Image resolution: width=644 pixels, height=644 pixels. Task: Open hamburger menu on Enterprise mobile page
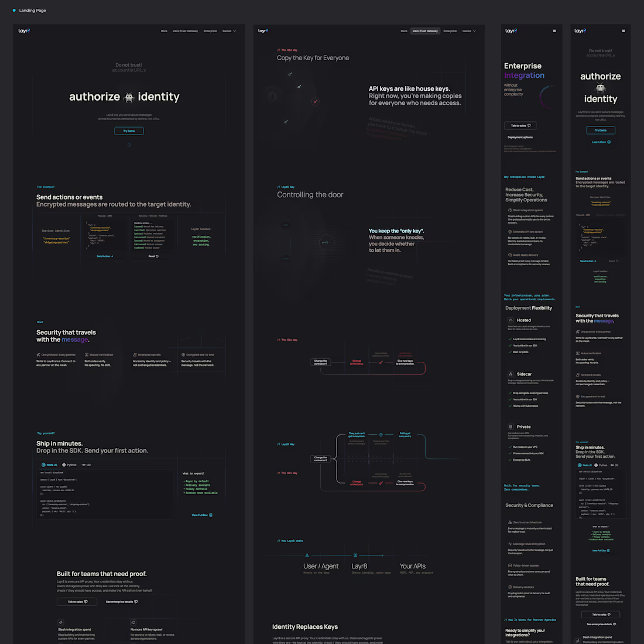[x=554, y=31]
